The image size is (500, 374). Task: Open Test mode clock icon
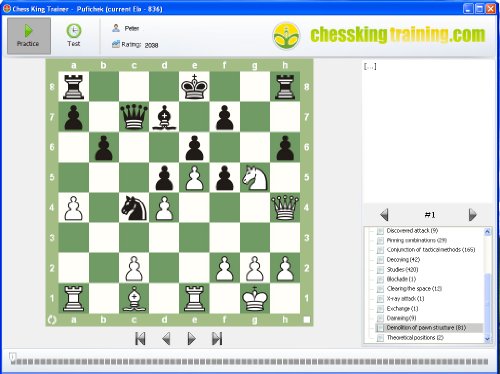click(x=73, y=35)
